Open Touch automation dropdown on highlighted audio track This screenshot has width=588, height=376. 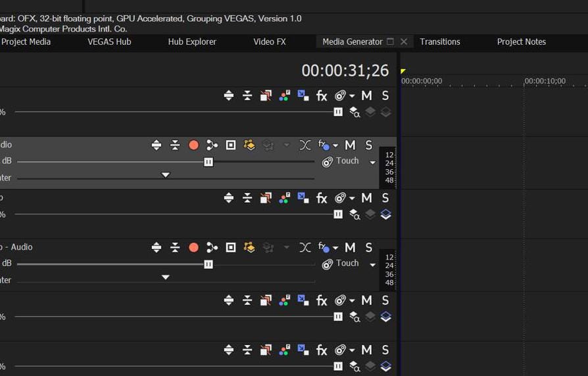click(x=372, y=163)
